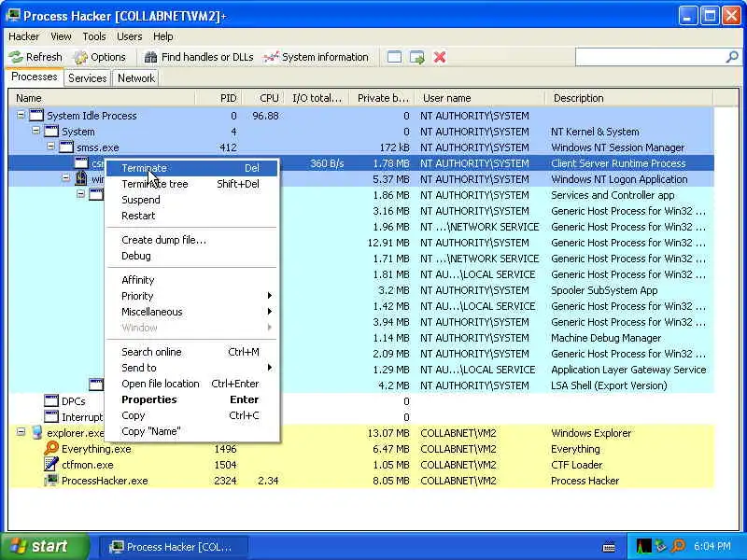Open the Help menu
Image resolution: width=747 pixels, height=560 pixels.
[162, 36]
